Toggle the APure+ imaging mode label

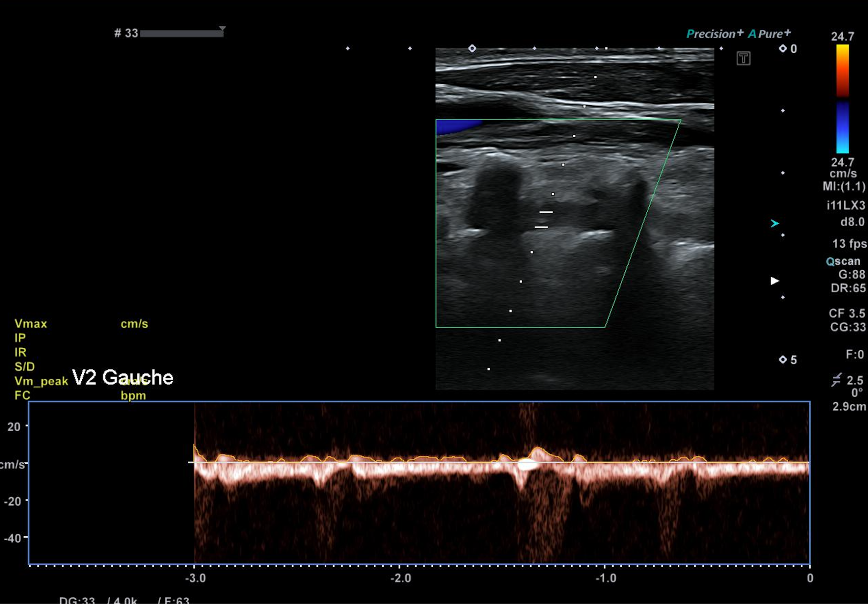coord(769,33)
